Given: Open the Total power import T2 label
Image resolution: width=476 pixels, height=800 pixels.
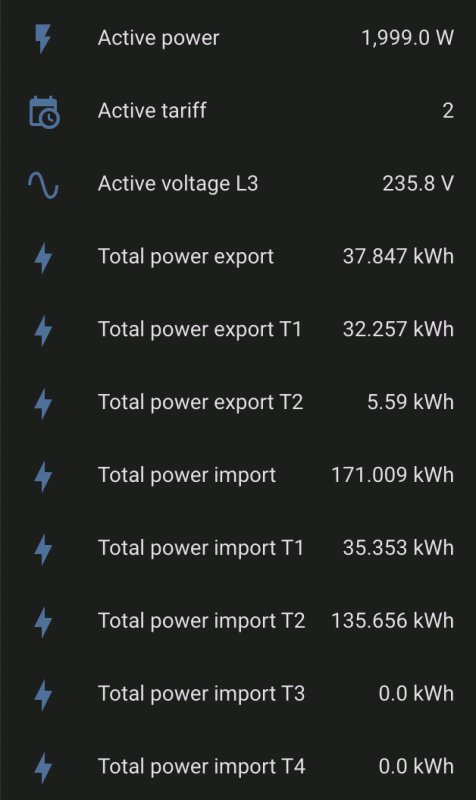Looking at the screenshot, I should [202, 621].
